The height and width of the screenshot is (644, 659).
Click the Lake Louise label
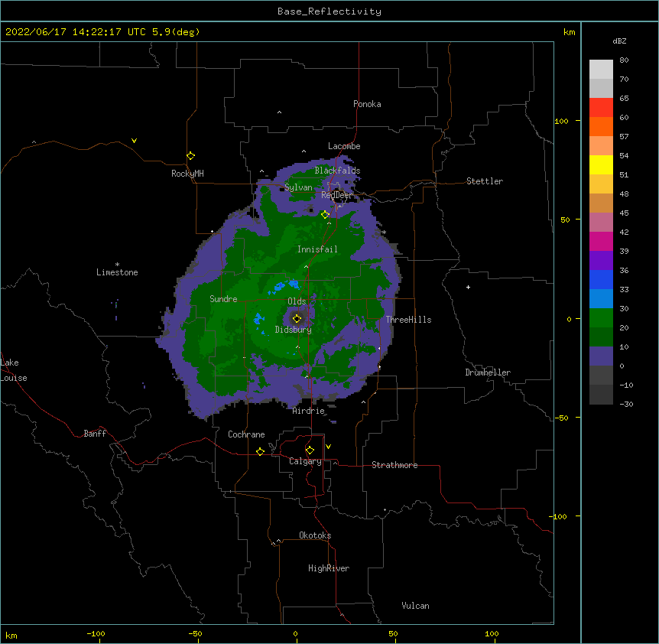[14, 370]
